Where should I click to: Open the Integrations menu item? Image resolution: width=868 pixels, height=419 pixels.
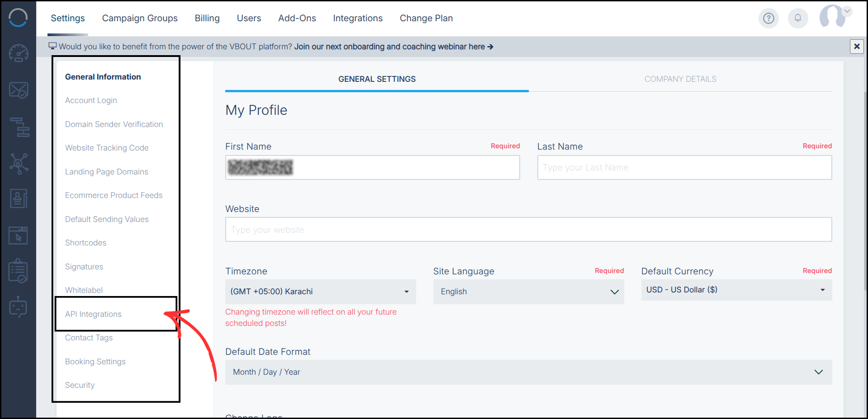point(357,18)
